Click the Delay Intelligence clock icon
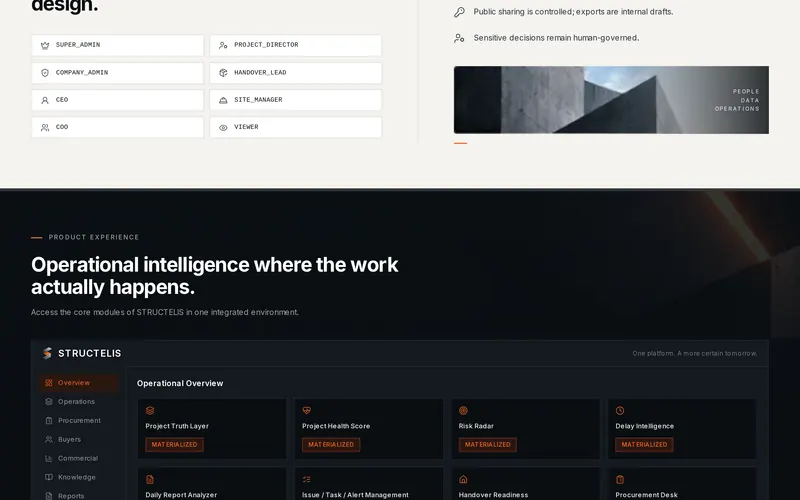 pos(620,410)
